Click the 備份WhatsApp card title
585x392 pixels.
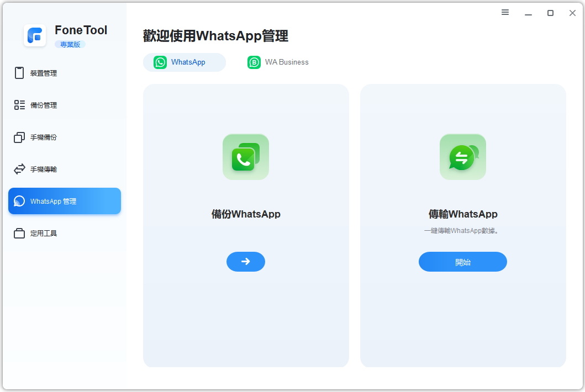click(246, 214)
